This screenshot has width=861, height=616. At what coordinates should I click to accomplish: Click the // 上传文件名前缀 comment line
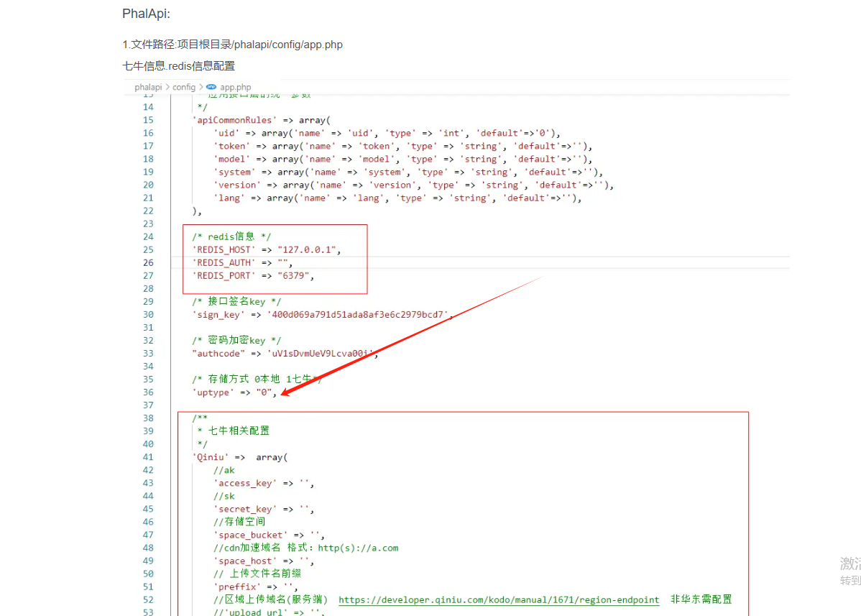coord(257,574)
